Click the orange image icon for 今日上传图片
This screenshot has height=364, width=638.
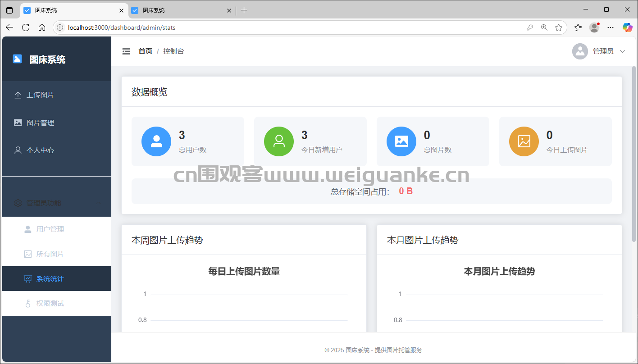(524, 141)
